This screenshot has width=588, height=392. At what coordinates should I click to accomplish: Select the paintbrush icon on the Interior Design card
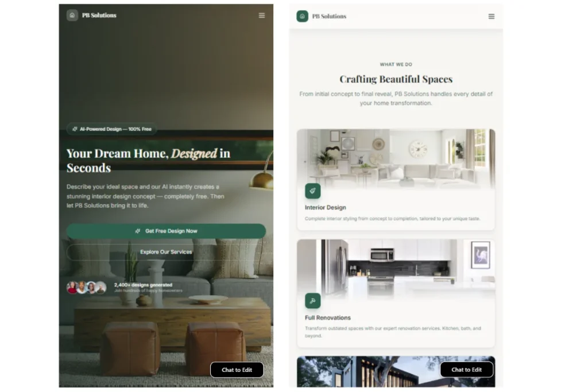click(x=312, y=191)
